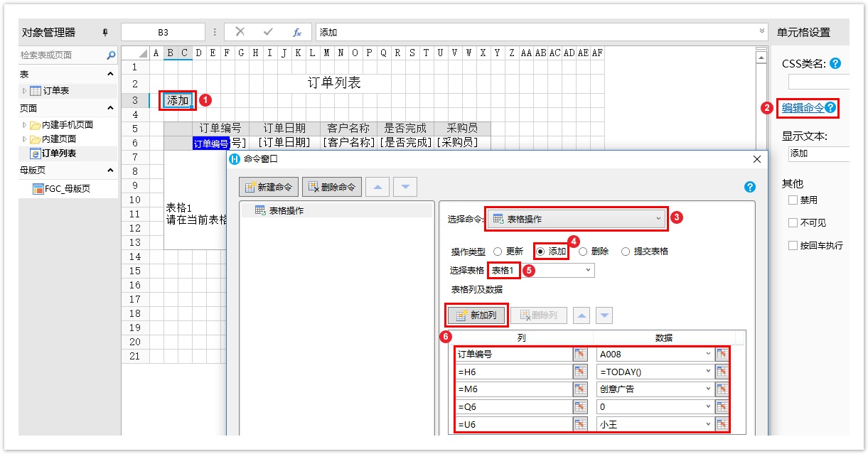Image resolution: width=868 pixels, height=454 pixels.
Task: Click the cancel X in formula bar
Action: (240, 32)
